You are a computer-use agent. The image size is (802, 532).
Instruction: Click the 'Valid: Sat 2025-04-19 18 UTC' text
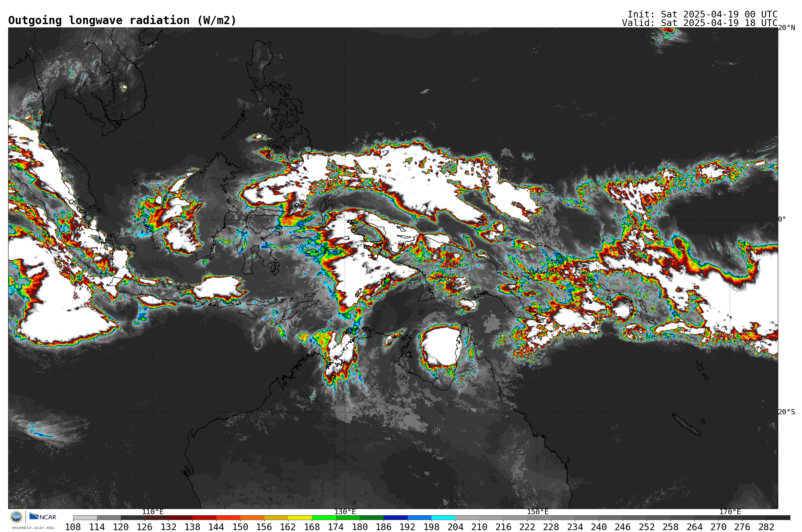click(700, 23)
